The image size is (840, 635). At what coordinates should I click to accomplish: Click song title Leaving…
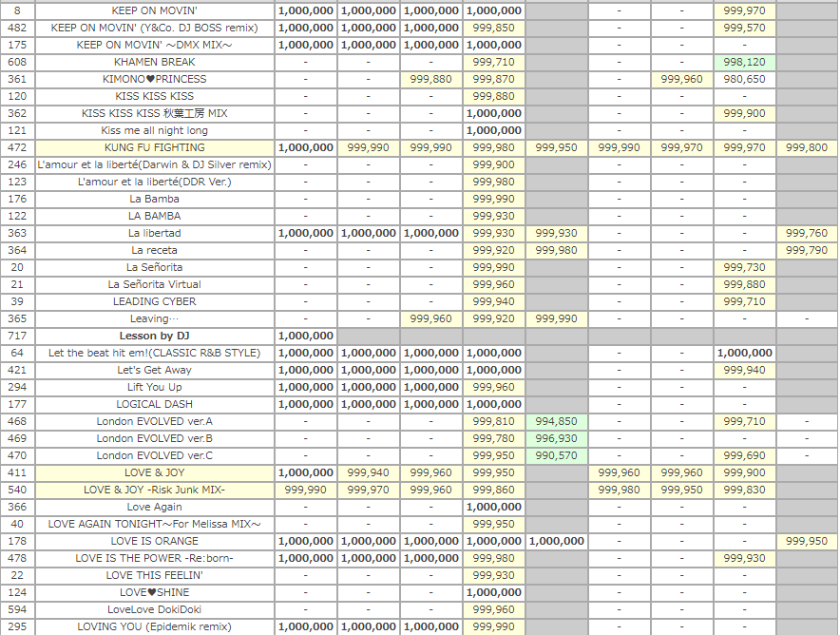pyautogui.click(x=154, y=318)
